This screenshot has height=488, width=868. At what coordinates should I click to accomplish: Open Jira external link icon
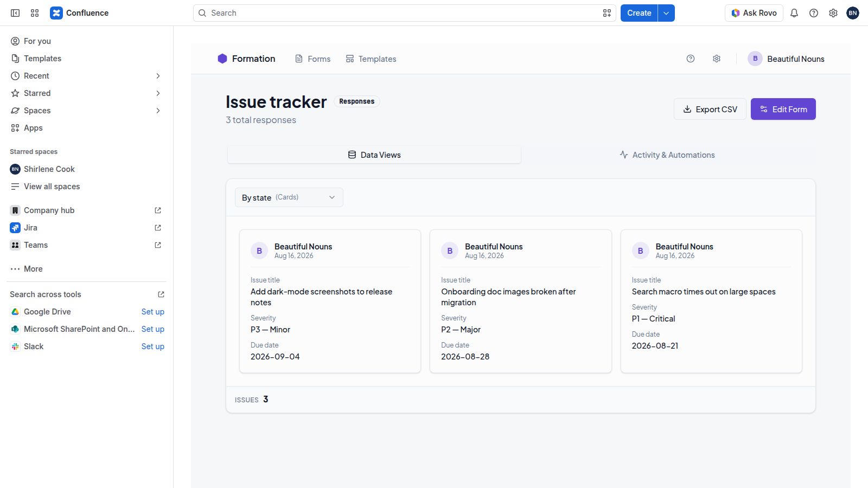point(158,228)
